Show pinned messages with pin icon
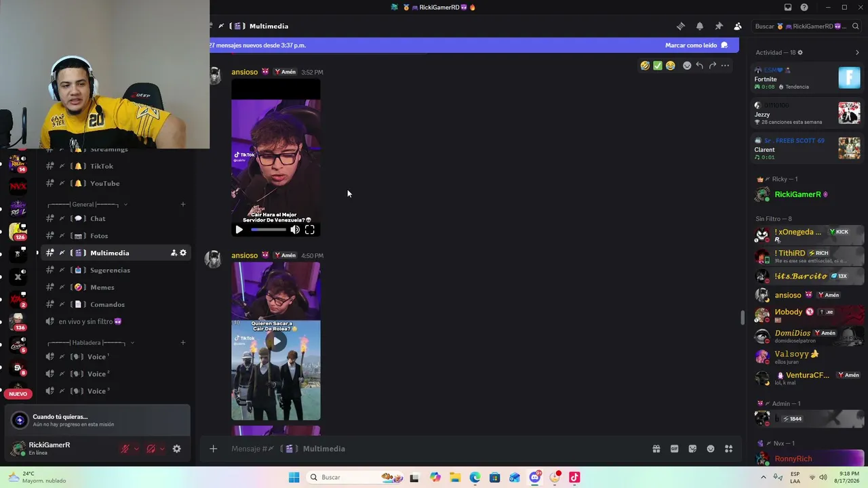This screenshot has width=868, height=488. point(719,26)
